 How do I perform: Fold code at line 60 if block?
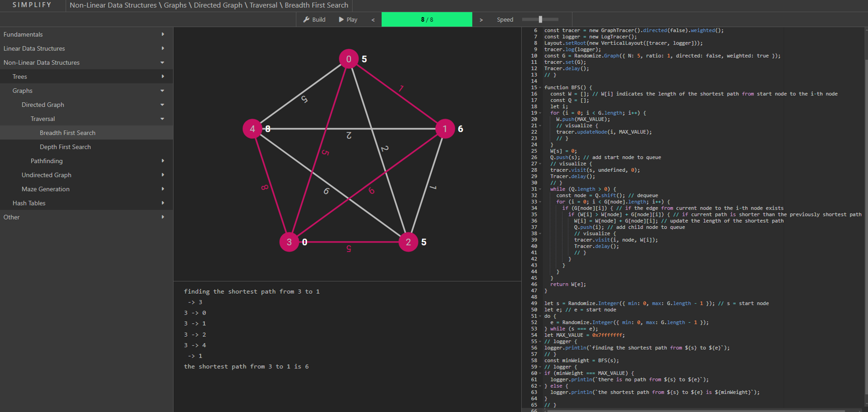pos(540,373)
